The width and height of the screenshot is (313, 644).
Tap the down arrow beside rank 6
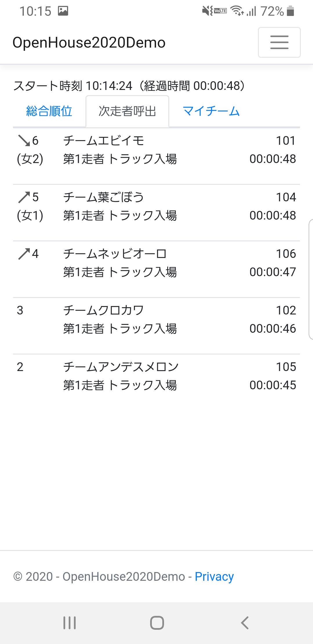click(24, 141)
